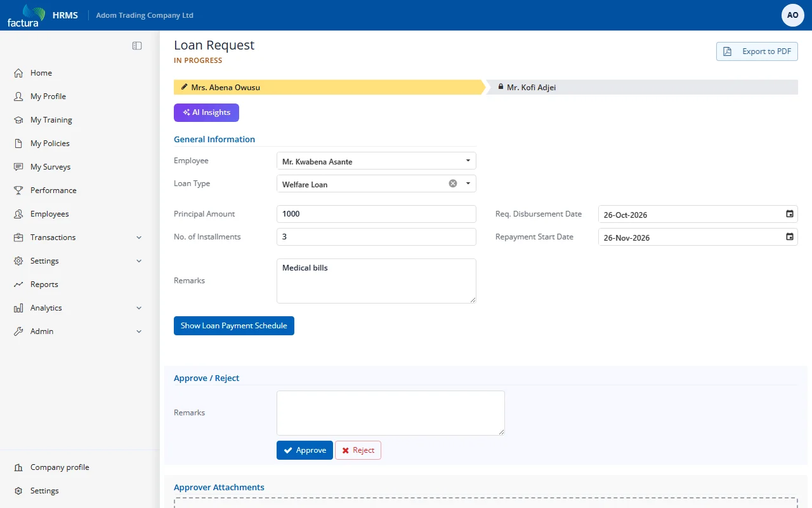Screen dimensions: 812x508
Task: Click the bottom Settings gear icon
Action: 18,491
